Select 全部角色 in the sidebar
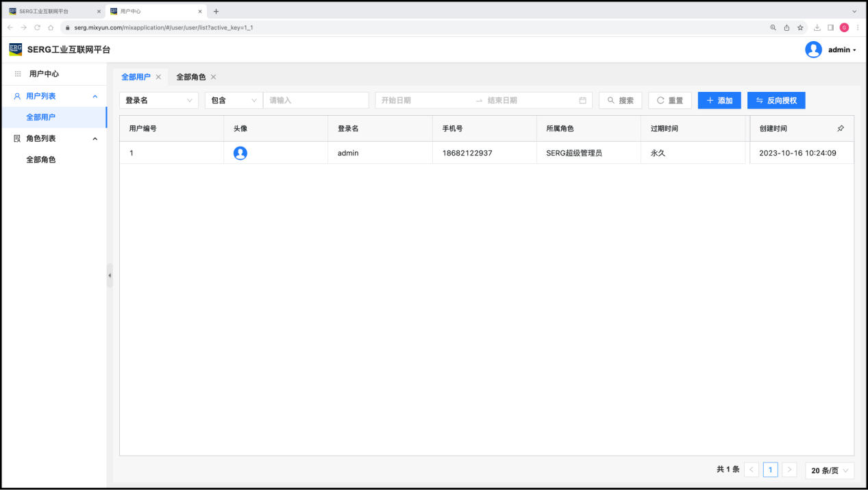Screen dimensions: 868x490 [x=41, y=160]
